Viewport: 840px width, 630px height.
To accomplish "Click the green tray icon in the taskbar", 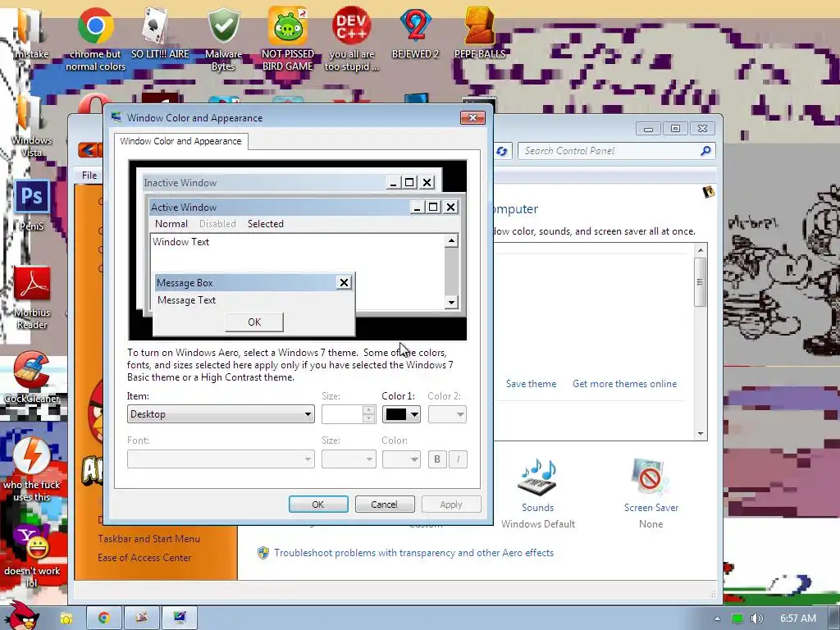I will 737,619.
